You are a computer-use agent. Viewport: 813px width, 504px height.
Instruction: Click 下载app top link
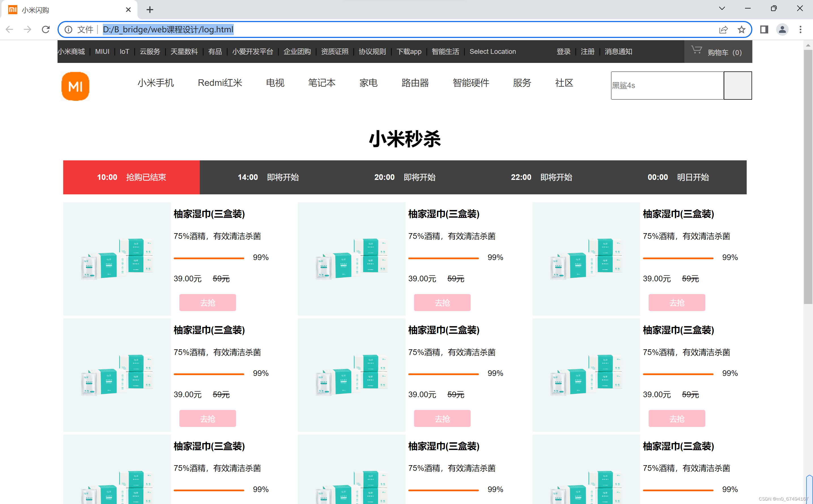tap(409, 52)
